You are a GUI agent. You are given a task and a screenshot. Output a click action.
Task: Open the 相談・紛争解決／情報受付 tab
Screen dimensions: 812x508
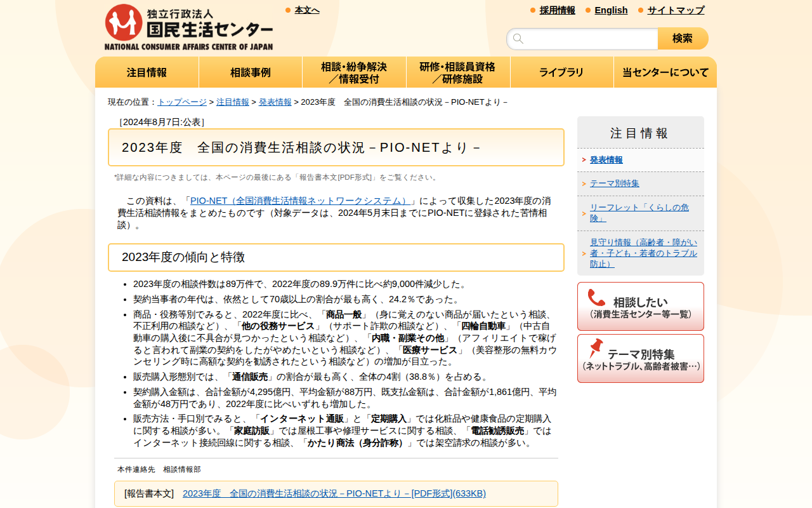(x=354, y=72)
